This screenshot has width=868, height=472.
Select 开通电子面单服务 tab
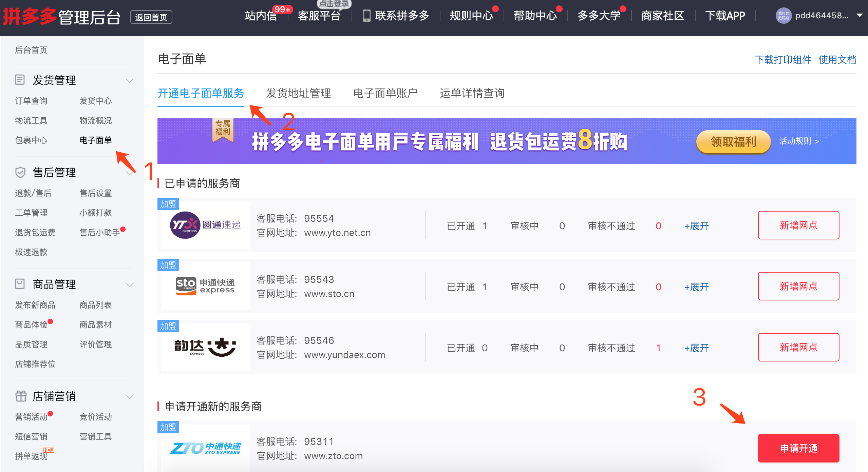point(201,93)
